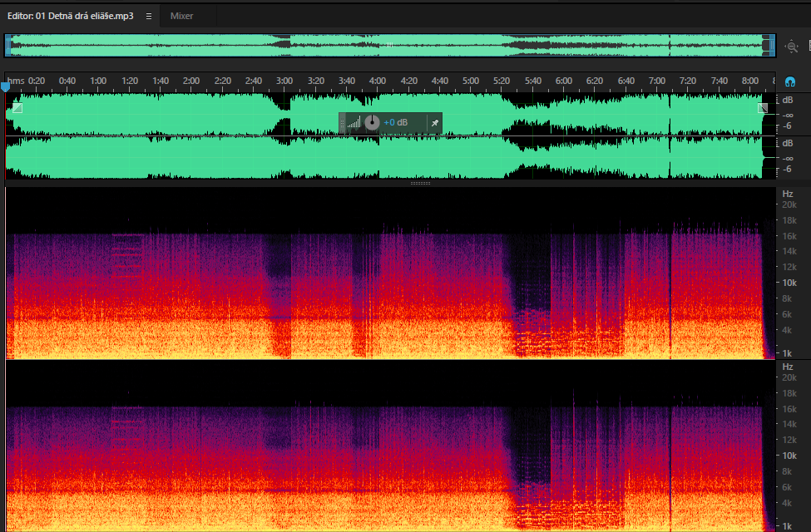Click the center grip of the overview navigator
Image resolution: width=811 pixels, height=532 pixels.
tap(389, 45)
